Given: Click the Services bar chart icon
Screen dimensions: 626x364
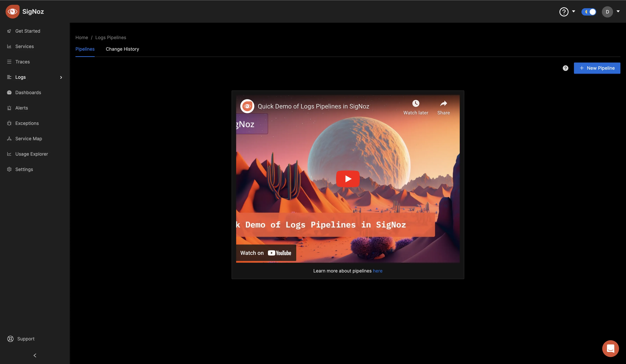Looking at the screenshot, I should (x=9, y=46).
